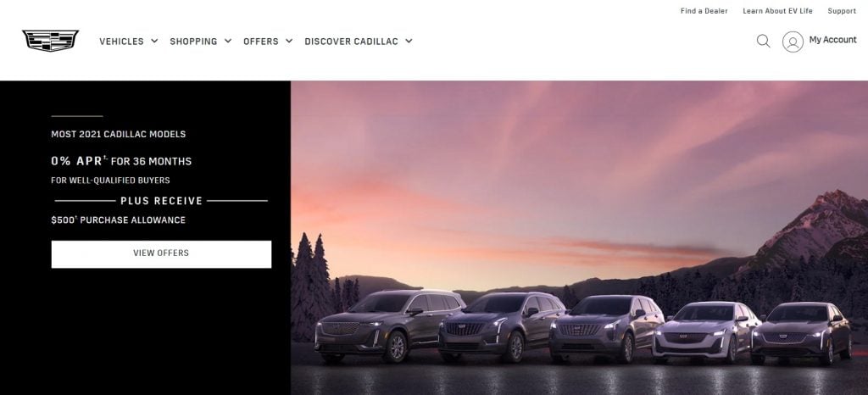Screen dimensions: 868x395
Task: Click the 0% APR offer headline
Action: (x=121, y=161)
